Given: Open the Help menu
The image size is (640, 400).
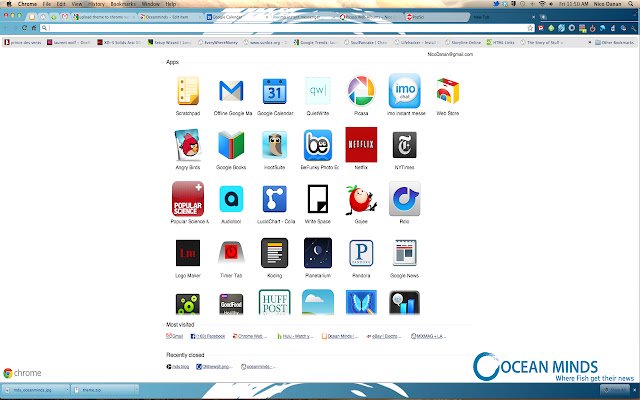Looking at the screenshot, I should pyautogui.click(x=171, y=4).
